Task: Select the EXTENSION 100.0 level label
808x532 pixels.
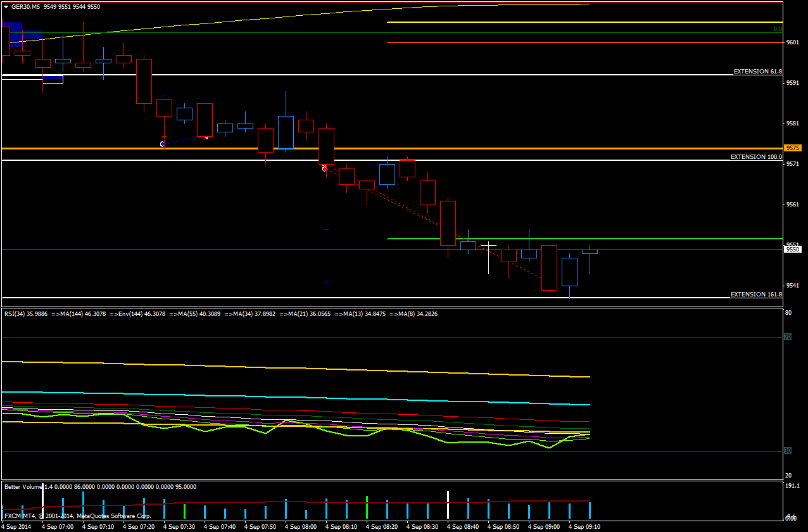Action: (756, 156)
